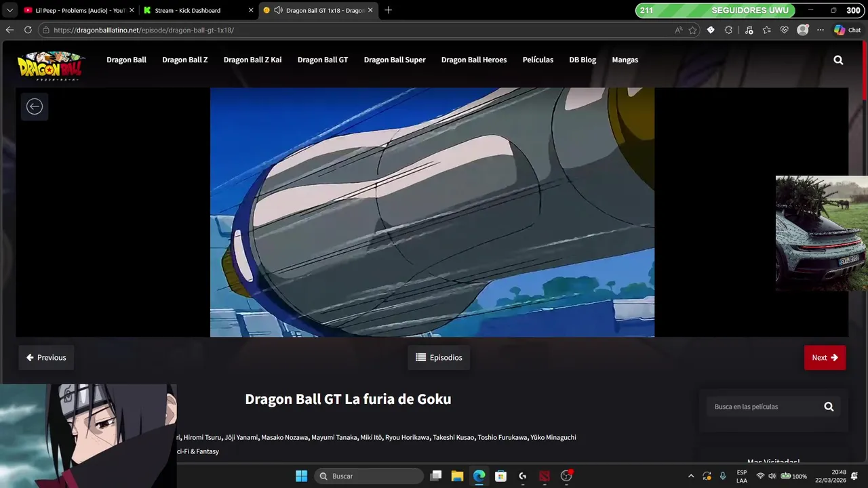Image resolution: width=868 pixels, height=488 pixels.
Task: Click Microsoft Edge taskbar icon
Action: pos(479,476)
